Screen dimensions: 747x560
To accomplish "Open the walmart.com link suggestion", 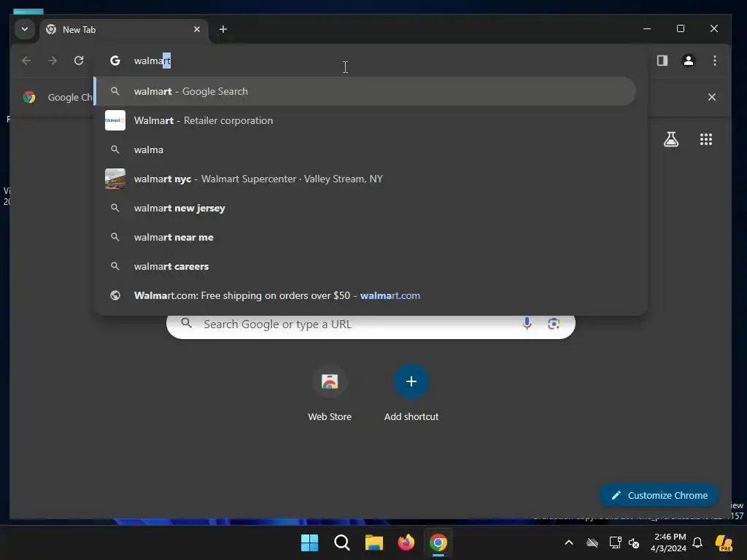I will (365, 296).
